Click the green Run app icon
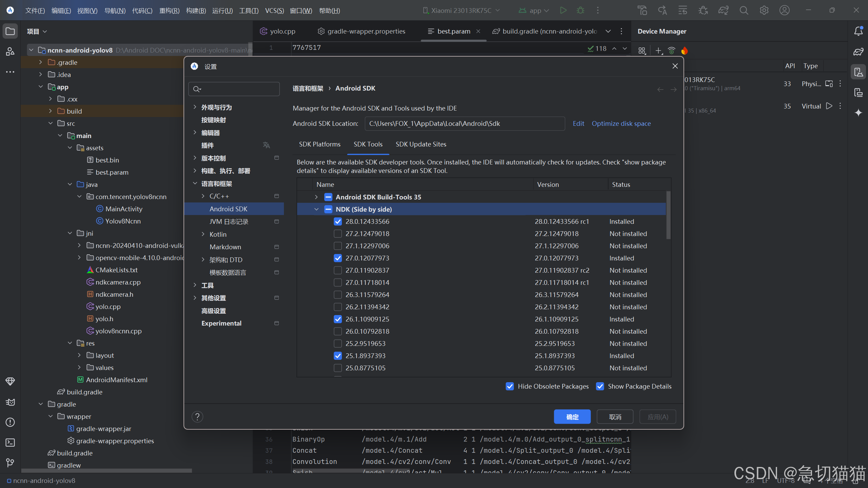 pyautogui.click(x=563, y=11)
